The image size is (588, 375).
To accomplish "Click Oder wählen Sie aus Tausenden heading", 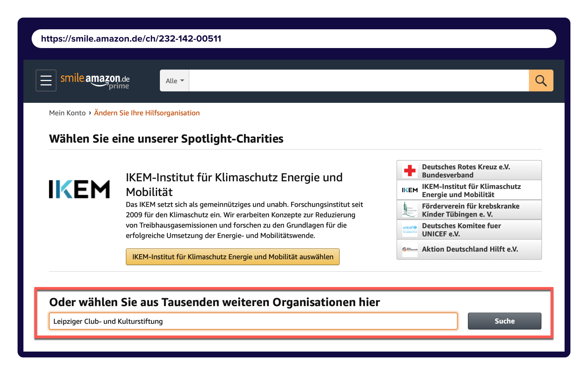I will (x=215, y=302).
